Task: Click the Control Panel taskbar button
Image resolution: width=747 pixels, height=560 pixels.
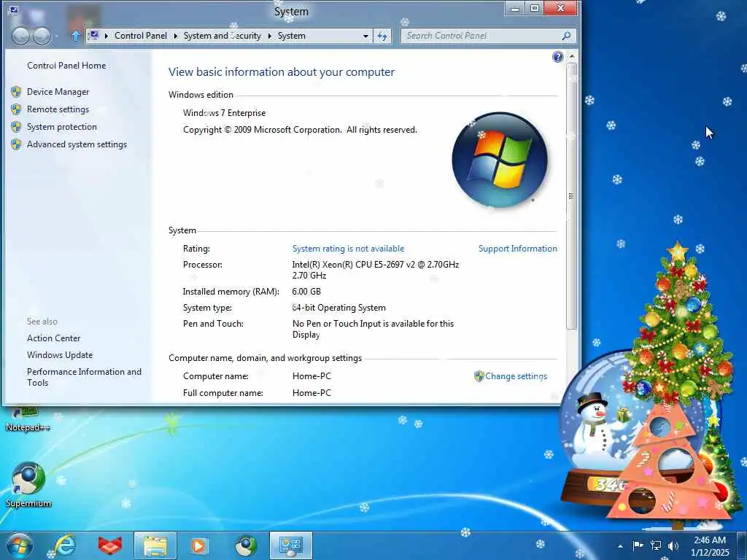Action: pyautogui.click(x=291, y=545)
